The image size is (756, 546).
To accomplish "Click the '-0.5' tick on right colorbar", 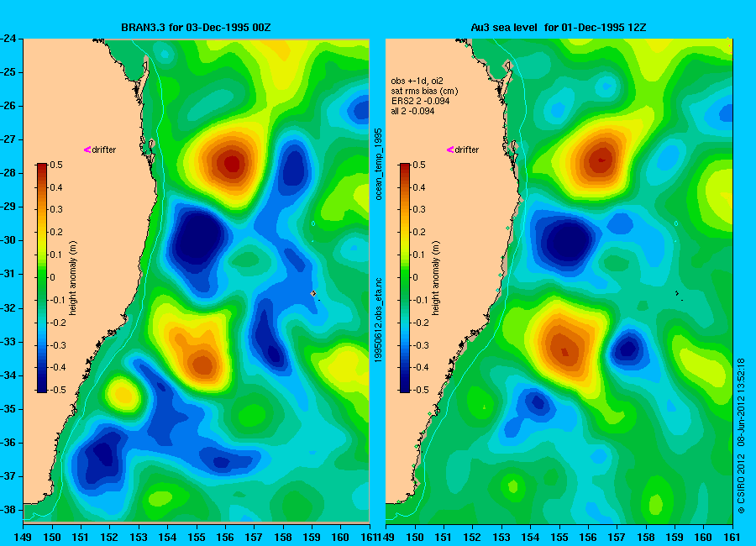I will pos(421,390).
